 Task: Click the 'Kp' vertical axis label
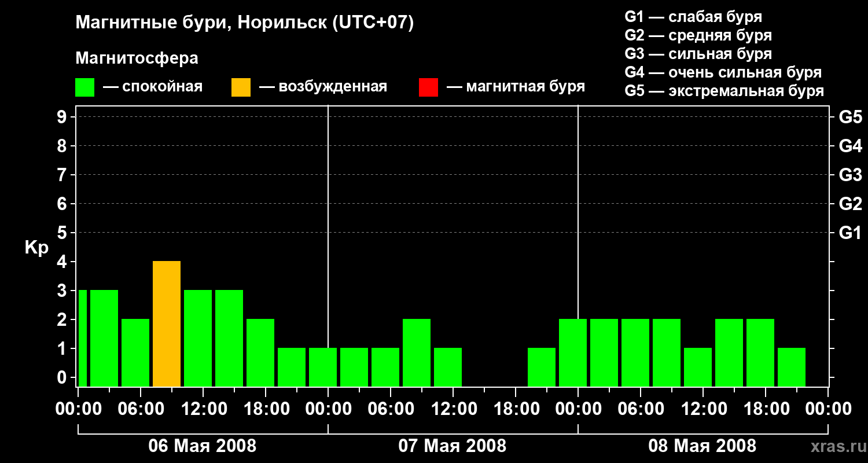click(37, 248)
